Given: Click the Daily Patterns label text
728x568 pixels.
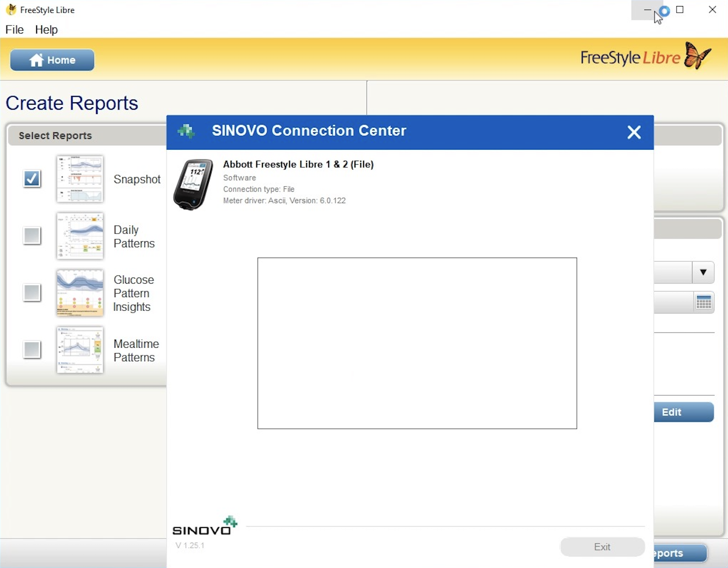Looking at the screenshot, I should (134, 236).
